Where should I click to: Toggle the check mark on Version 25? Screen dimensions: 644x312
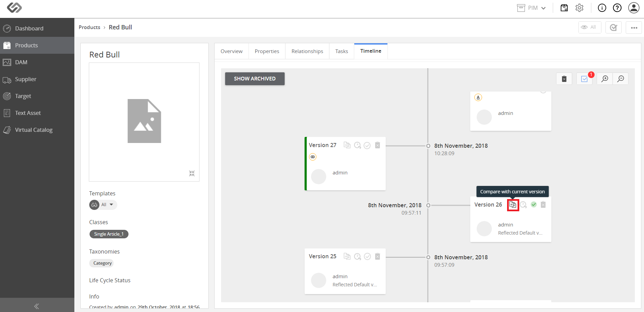pyautogui.click(x=367, y=257)
